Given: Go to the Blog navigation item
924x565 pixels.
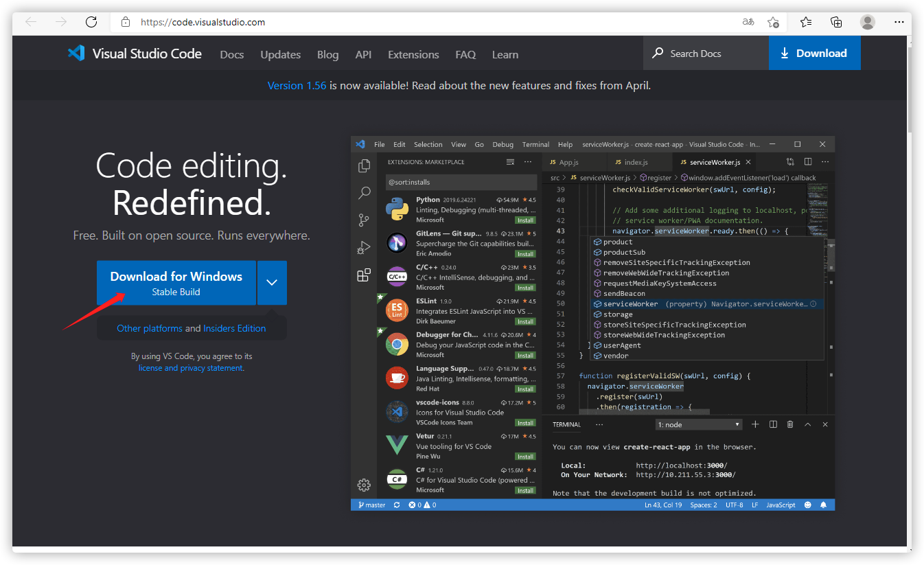Looking at the screenshot, I should point(328,54).
